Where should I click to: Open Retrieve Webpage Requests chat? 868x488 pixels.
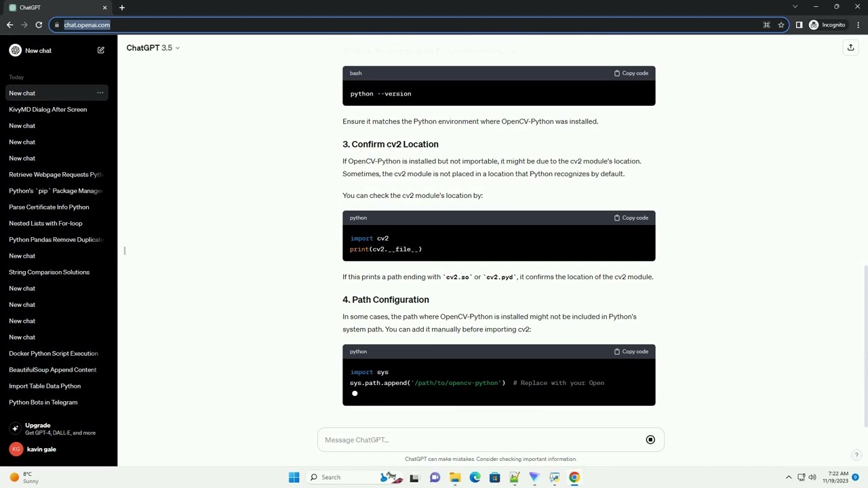56,174
